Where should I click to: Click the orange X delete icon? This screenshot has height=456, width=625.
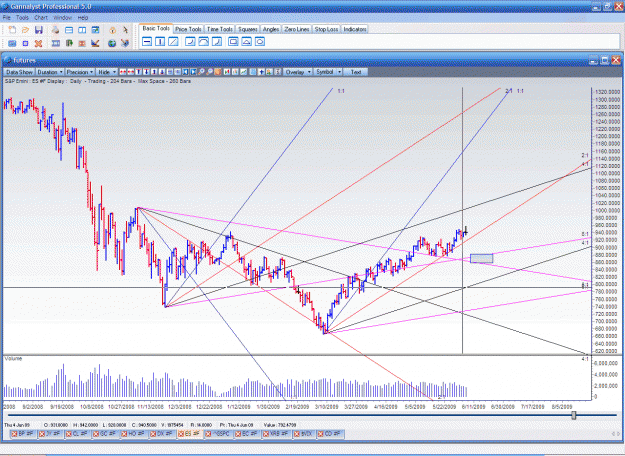(x=38, y=43)
